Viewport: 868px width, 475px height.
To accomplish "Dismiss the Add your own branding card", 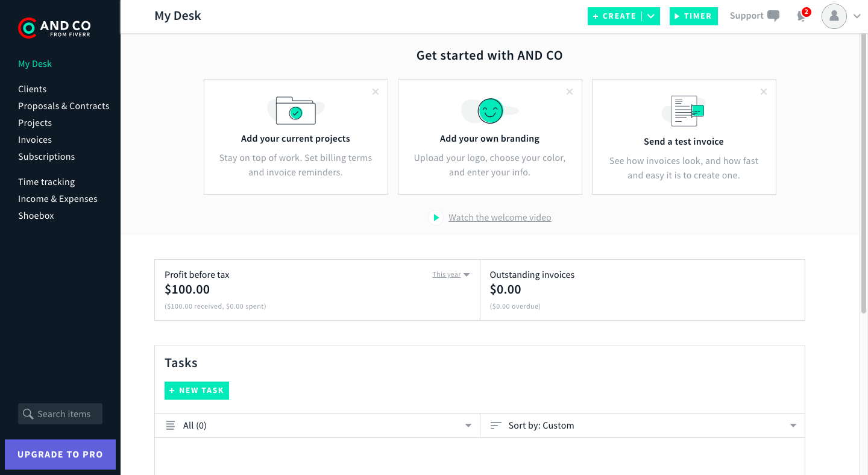I will pos(570,92).
